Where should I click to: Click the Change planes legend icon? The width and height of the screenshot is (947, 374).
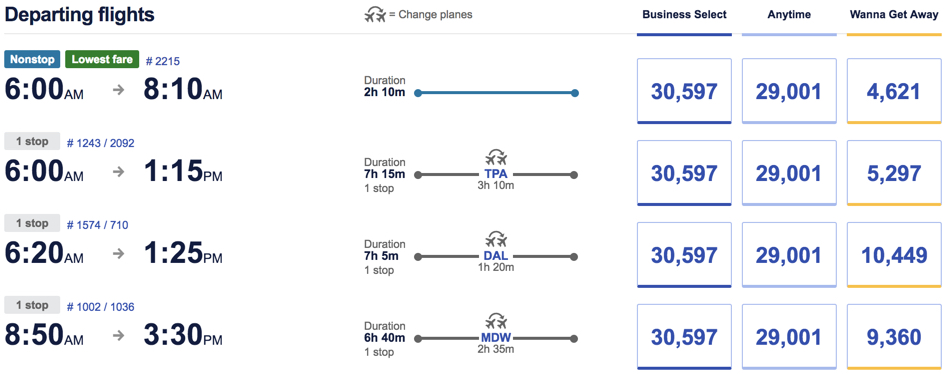[375, 15]
